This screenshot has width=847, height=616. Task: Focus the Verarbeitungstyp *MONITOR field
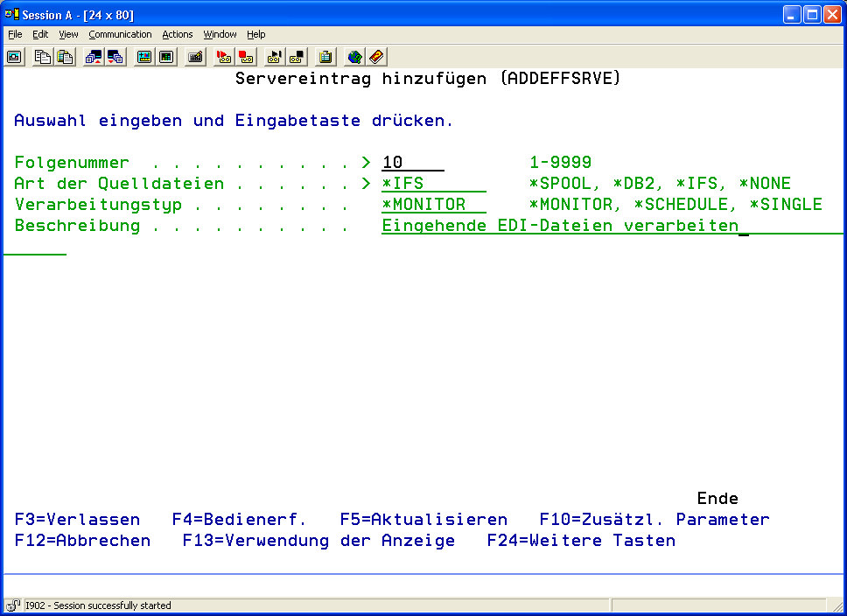coord(435,205)
